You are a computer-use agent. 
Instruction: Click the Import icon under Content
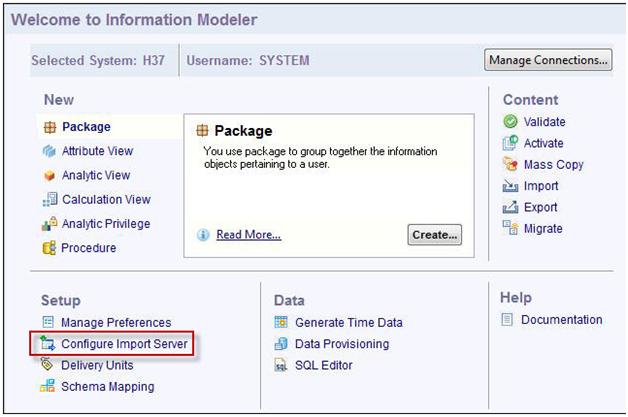(510, 186)
